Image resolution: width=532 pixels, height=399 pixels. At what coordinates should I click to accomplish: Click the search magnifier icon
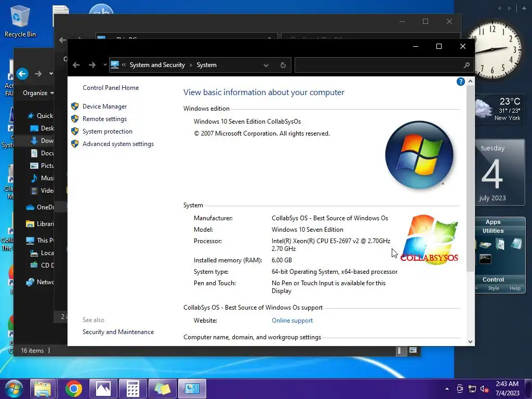click(x=467, y=65)
